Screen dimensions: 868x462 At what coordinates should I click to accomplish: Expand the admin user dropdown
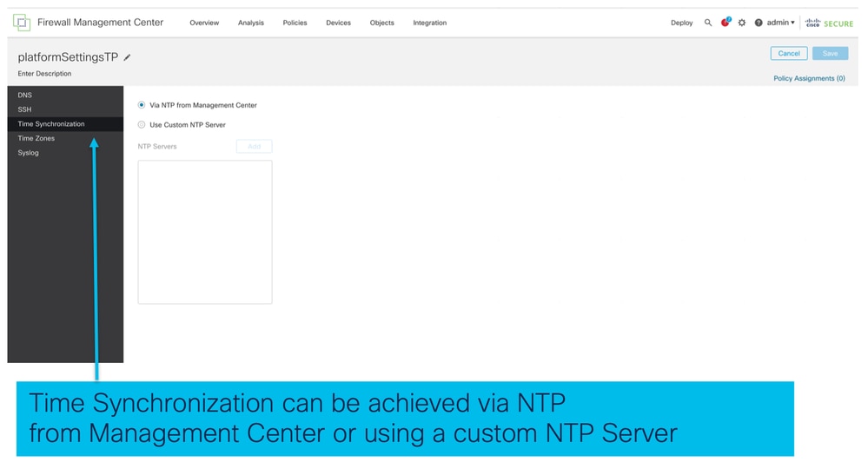[780, 23]
